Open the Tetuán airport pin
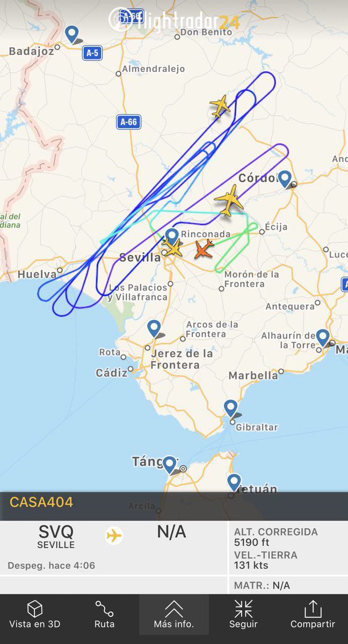The image size is (348, 644). pyautogui.click(x=234, y=482)
